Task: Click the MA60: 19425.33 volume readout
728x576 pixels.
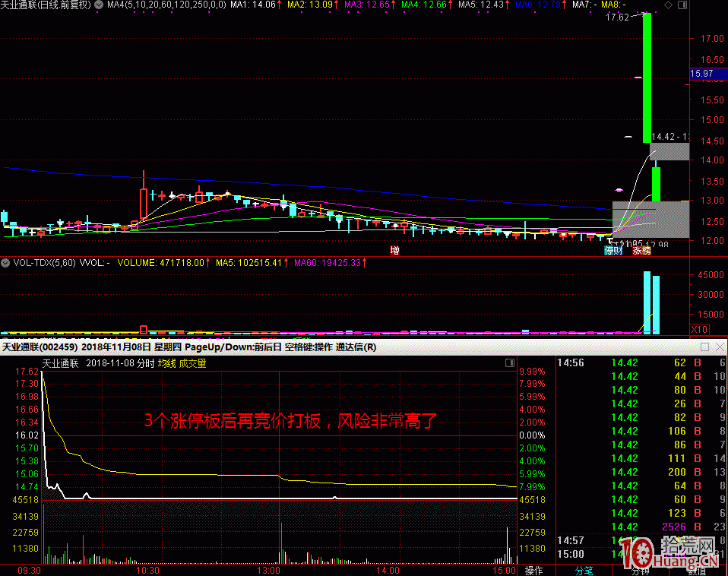Action: [331, 263]
